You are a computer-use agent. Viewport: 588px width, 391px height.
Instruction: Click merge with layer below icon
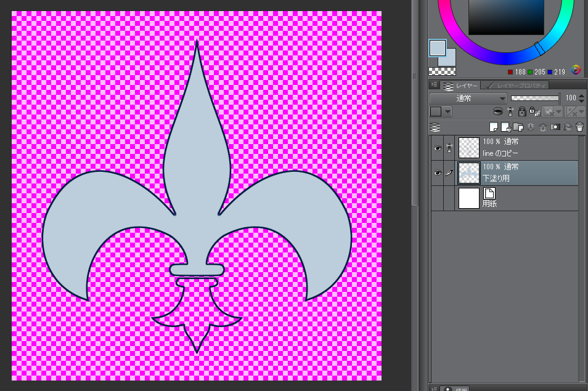click(542, 127)
